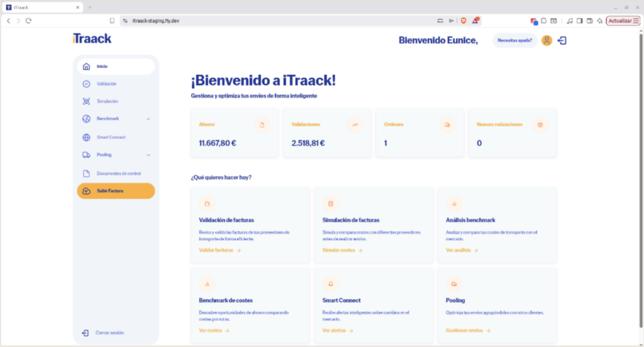
Task: Open the Smart Connect menu item
Action: tap(116, 138)
